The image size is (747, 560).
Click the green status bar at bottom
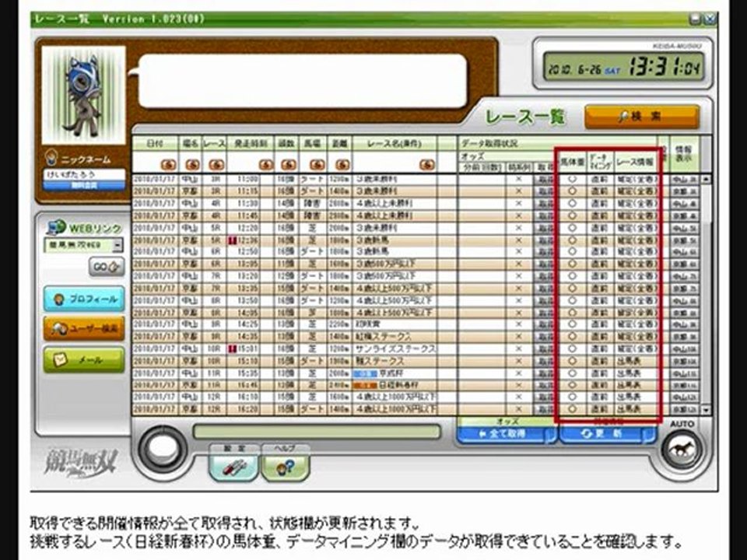pos(317,432)
